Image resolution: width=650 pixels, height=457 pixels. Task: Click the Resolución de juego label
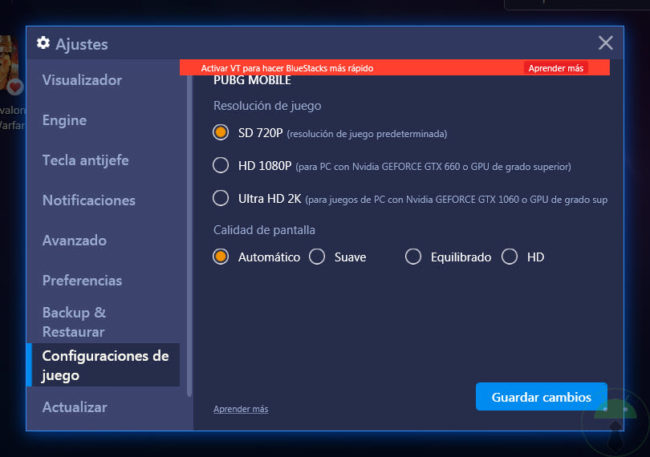(267, 106)
